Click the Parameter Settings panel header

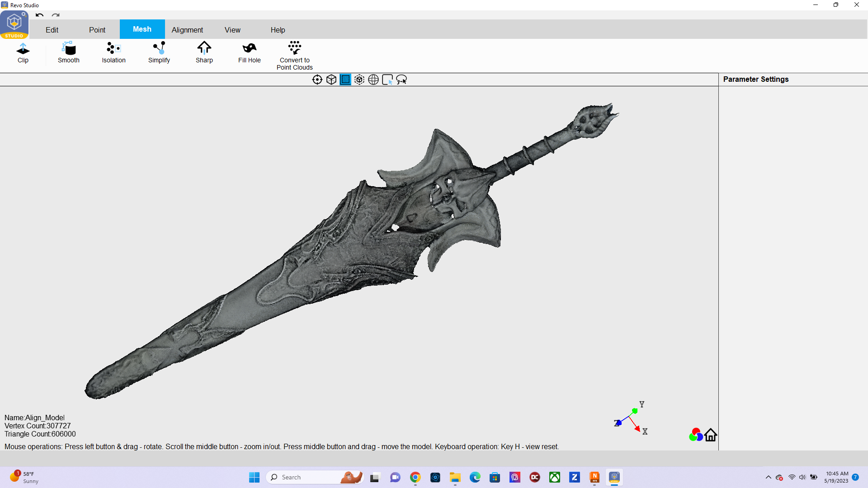coord(756,79)
